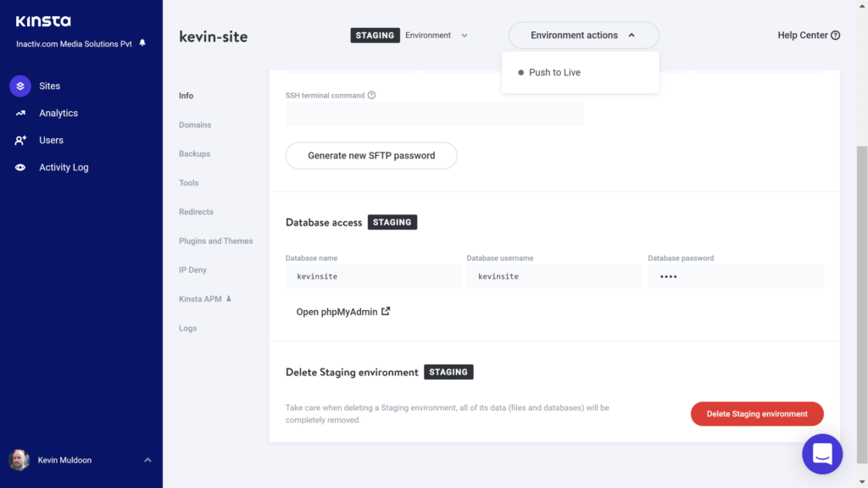Open the chat support bubble
Viewport: 868px width, 488px height.
822,454
